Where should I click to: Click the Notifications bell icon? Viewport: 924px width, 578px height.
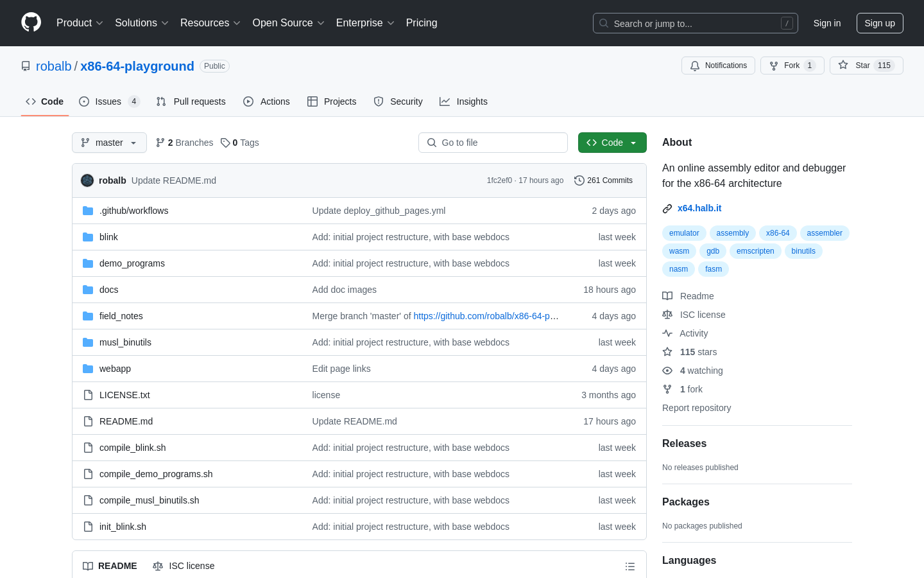[695, 66]
